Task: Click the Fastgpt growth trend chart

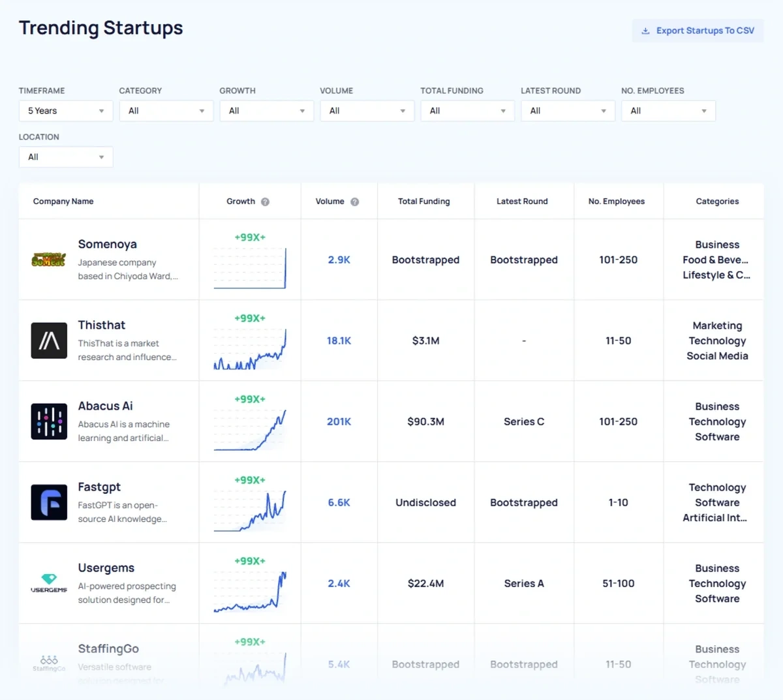Action: tap(250, 511)
